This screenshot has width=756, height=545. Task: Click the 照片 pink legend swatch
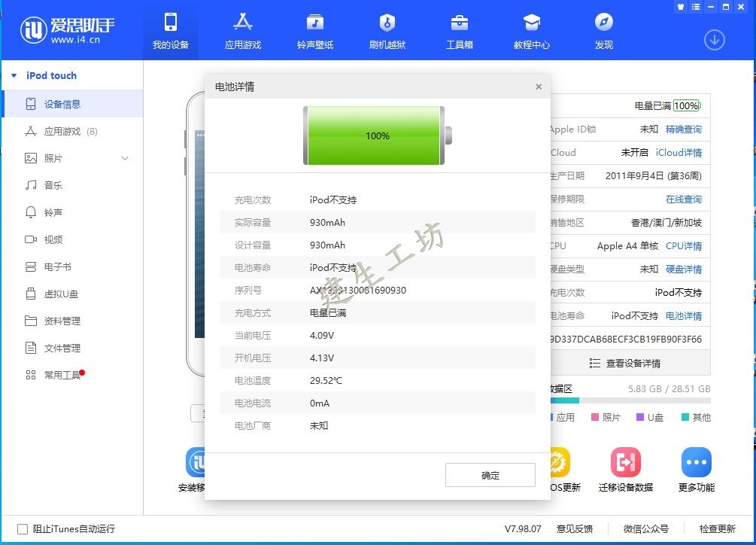pyautogui.click(x=594, y=417)
